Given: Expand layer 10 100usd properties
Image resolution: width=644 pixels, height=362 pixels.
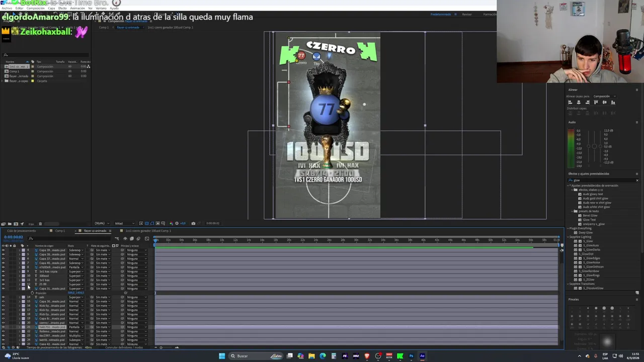Looking at the screenshot, I should (20, 276).
